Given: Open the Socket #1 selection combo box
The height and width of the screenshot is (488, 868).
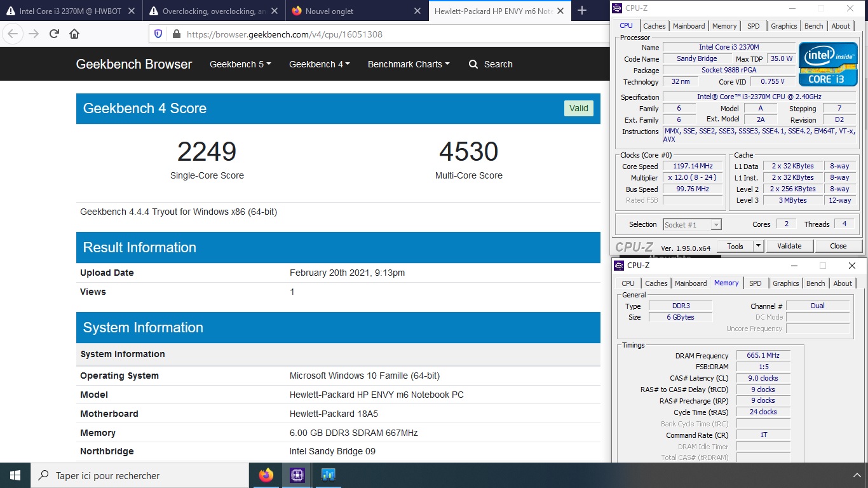Looking at the screenshot, I should [692, 224].
